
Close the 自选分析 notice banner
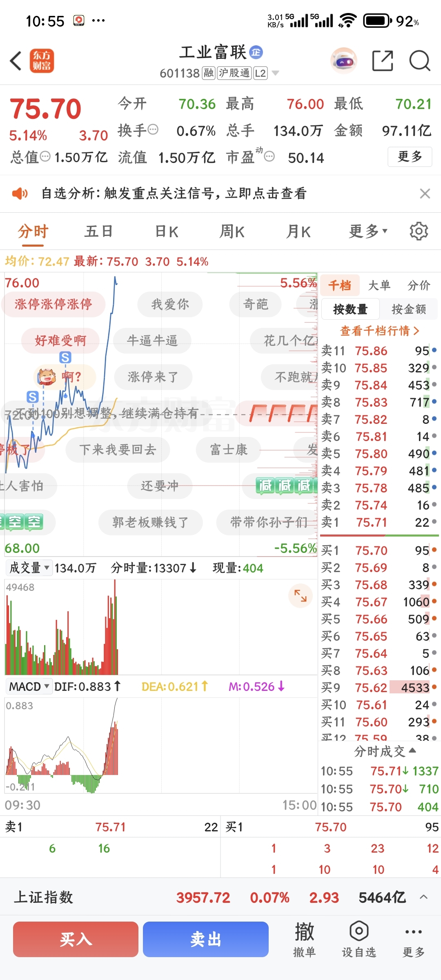coord(425,194)
